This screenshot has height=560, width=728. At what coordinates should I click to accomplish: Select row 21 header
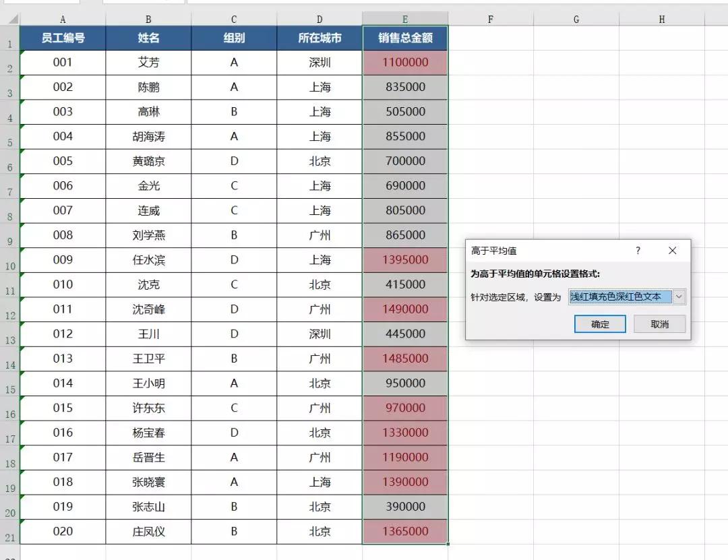click(x=9, y=532)
